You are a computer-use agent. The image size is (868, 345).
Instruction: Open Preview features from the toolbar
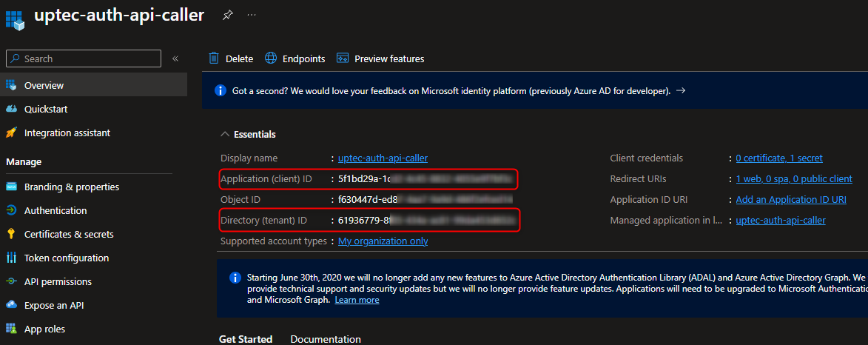380,58
